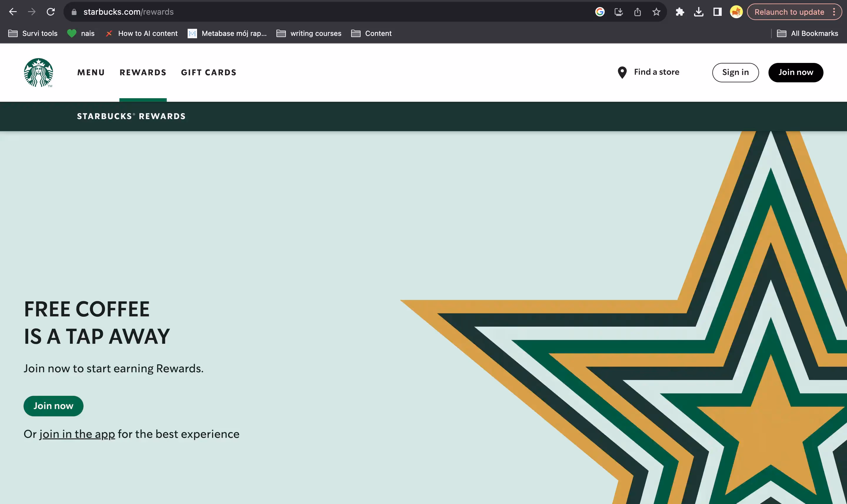
Task: Click the black Join now header button
Action: tap(795, 72)
